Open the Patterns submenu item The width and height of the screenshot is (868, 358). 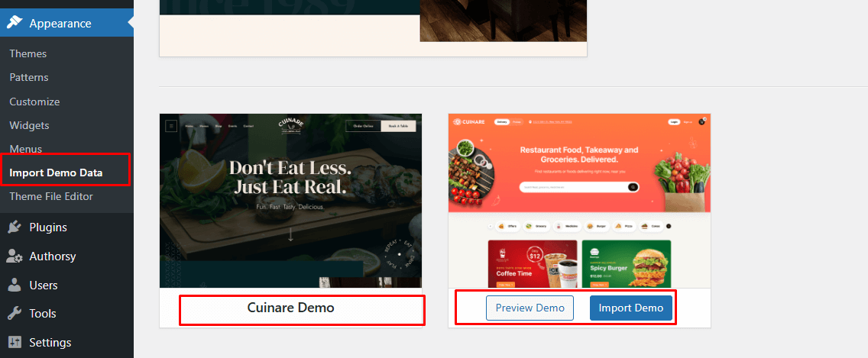point(29,77)
